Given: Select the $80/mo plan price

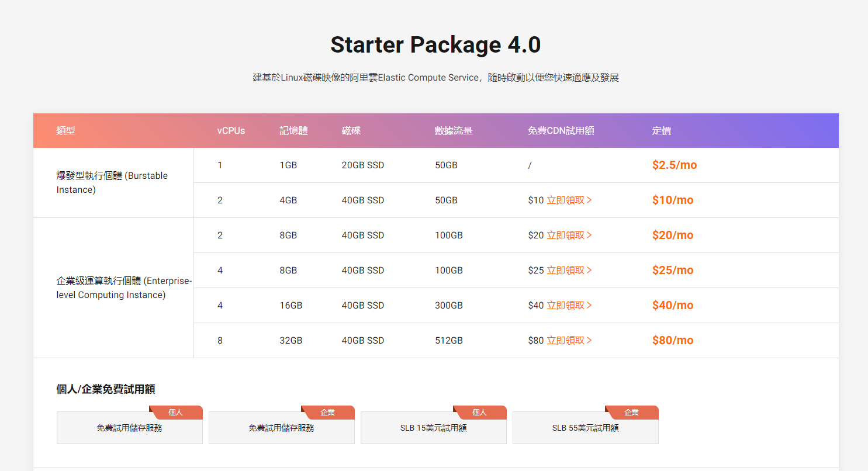Looking at the screenshot, I should 672,341.
